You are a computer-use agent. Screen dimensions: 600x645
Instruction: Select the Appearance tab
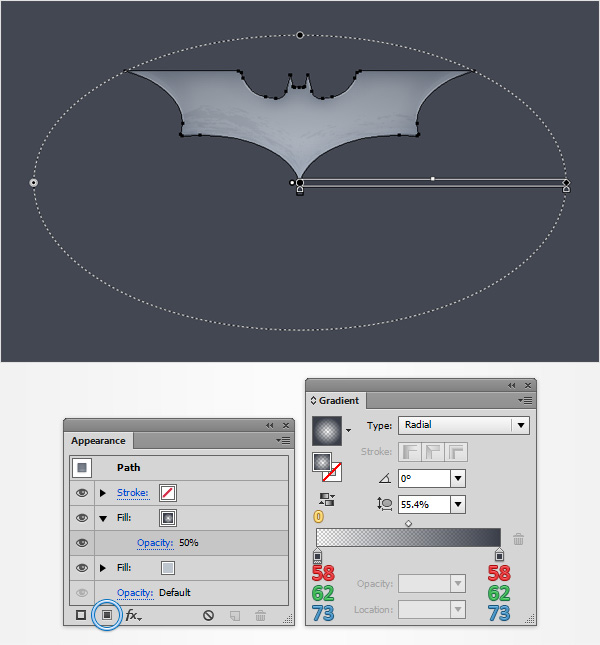98,441
